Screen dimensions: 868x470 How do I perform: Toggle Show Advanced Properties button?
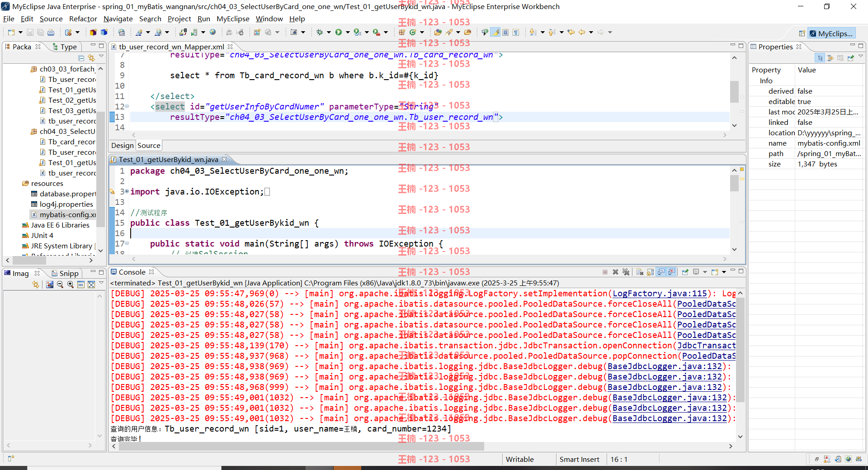830,58
